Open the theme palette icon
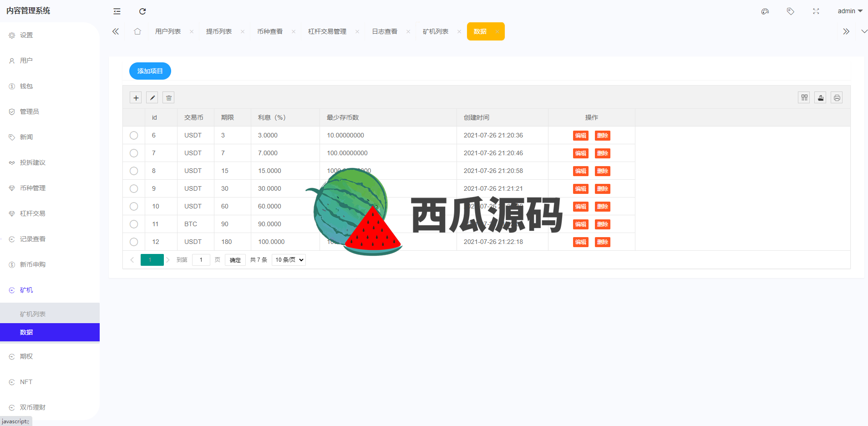 pos(765,11)
